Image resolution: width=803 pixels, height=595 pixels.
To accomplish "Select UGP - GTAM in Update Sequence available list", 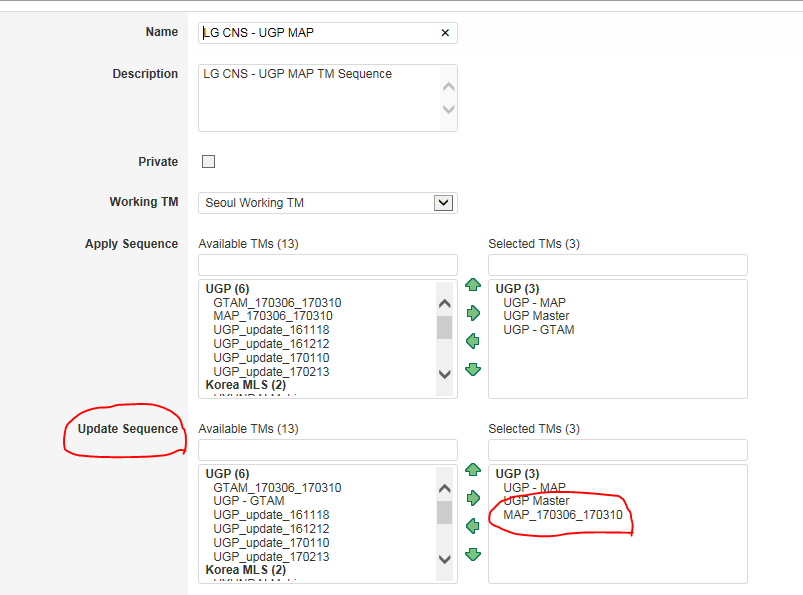I will point(248,501).
